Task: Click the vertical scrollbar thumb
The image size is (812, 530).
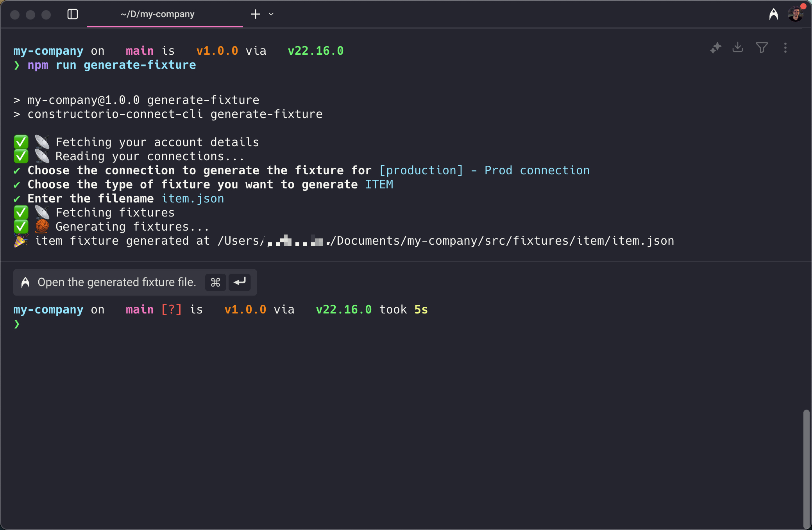Action: [x=806, y=469]
